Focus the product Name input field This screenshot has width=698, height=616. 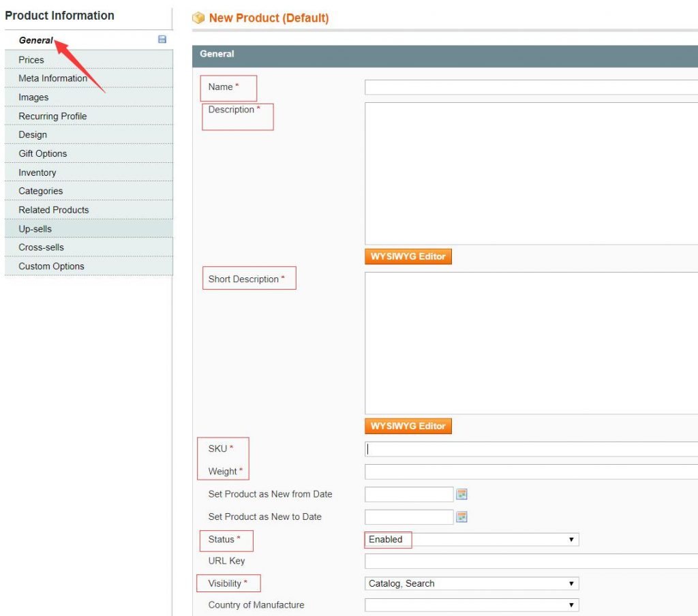tap(531, 87)
